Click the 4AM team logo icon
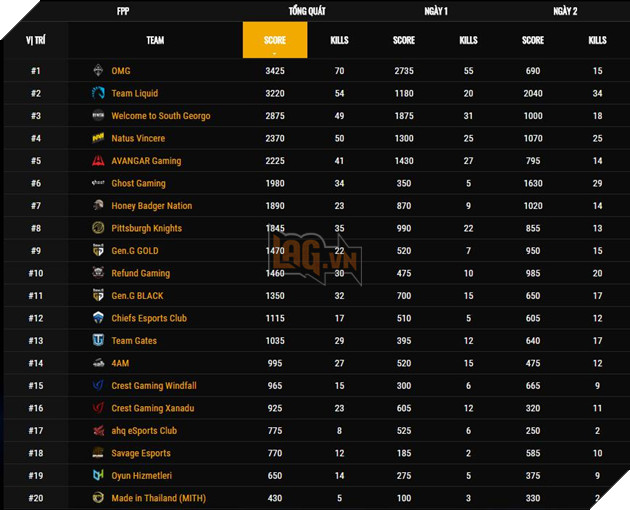 pos(98,363)
